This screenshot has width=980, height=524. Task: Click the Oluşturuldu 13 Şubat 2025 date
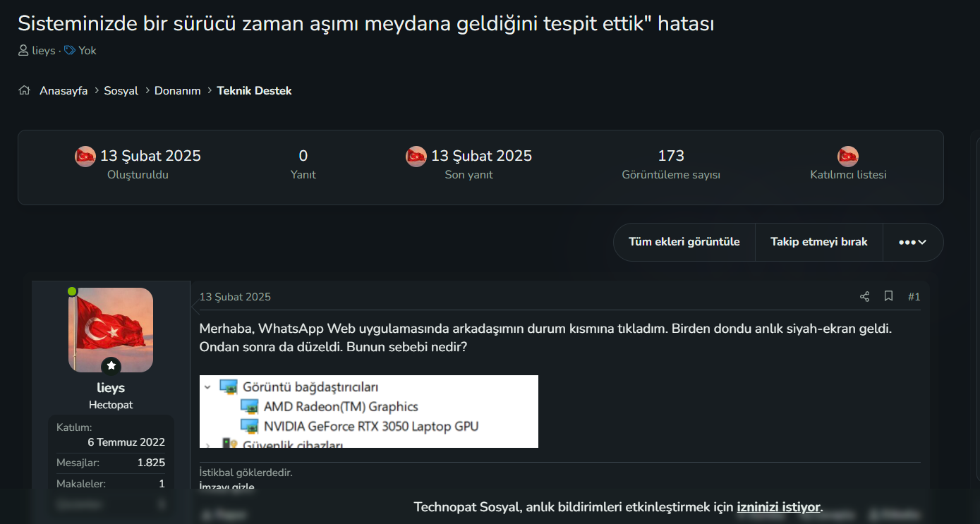tap(150, 156)
